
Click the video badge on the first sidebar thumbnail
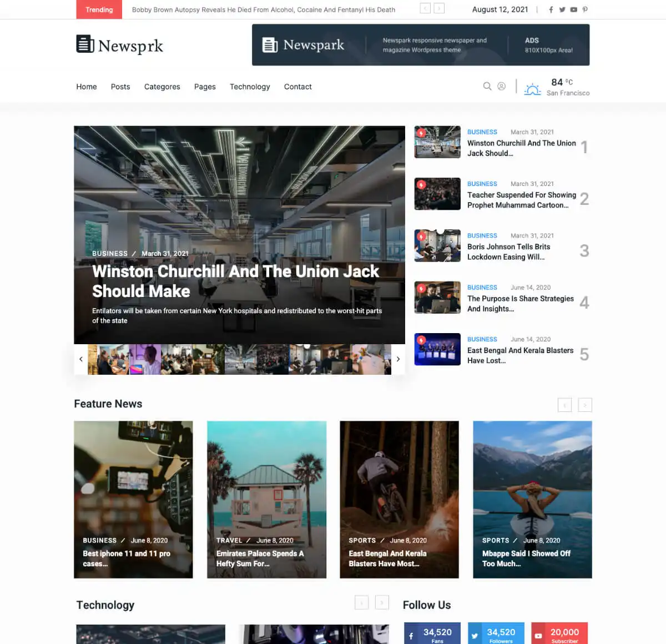click(421, 133)
